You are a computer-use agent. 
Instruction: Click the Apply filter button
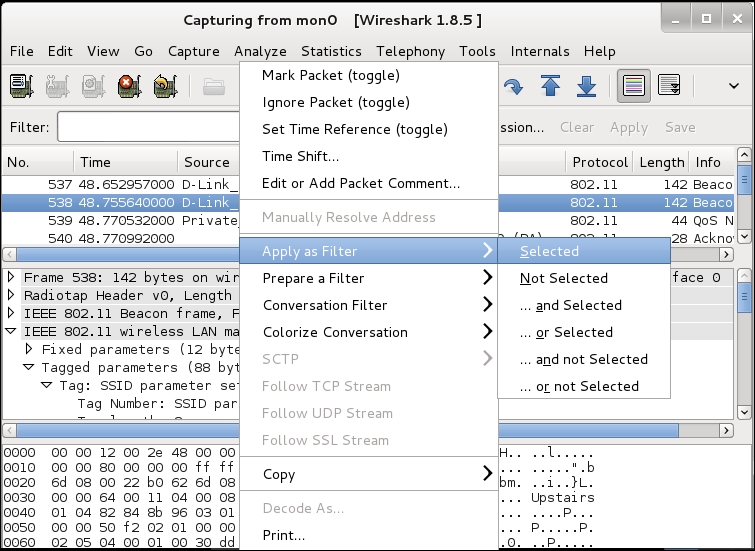coord(629,127)
